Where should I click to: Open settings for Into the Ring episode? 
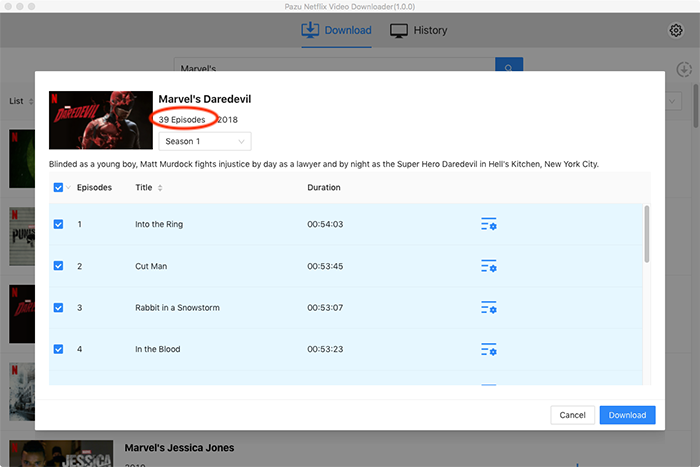[489, 224]
